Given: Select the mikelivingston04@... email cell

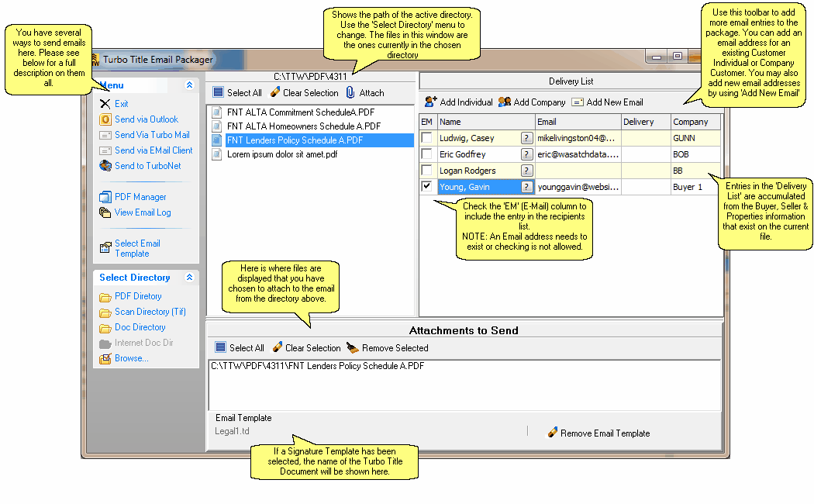Looking at the screenshot, I should (578, 138).
